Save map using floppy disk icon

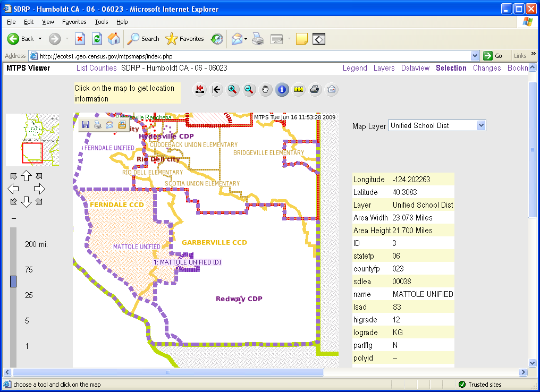click(x=86, y=125)
